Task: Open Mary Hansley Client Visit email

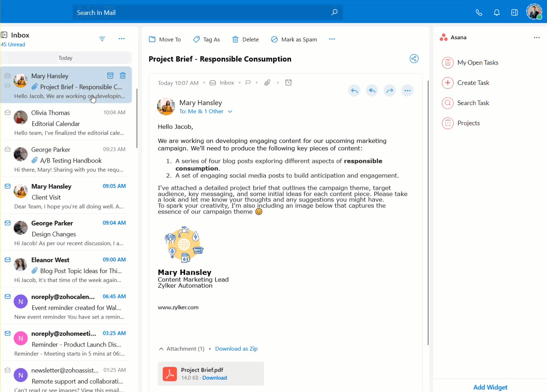Action: click(x=65, y=195)
